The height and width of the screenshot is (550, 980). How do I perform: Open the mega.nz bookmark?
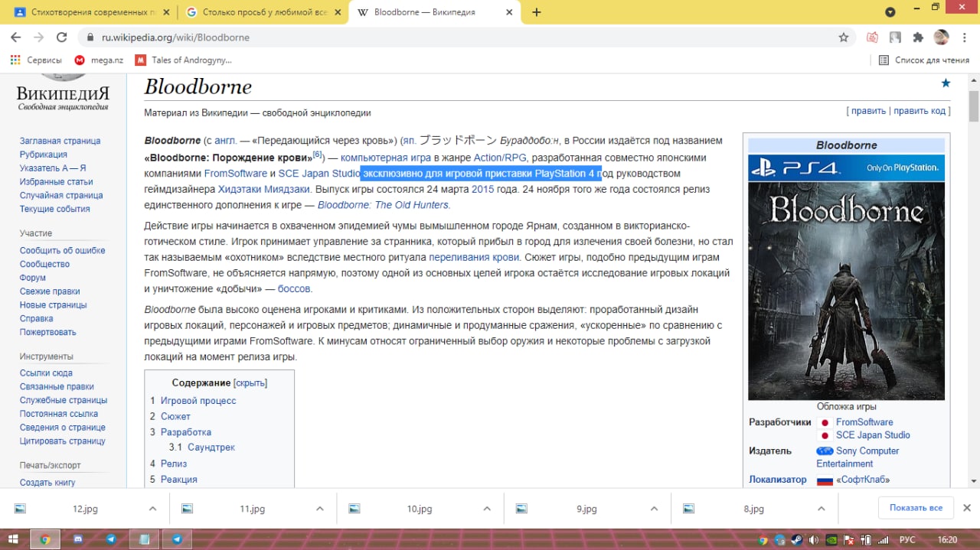pyautogui.click(x=99, y=60)
